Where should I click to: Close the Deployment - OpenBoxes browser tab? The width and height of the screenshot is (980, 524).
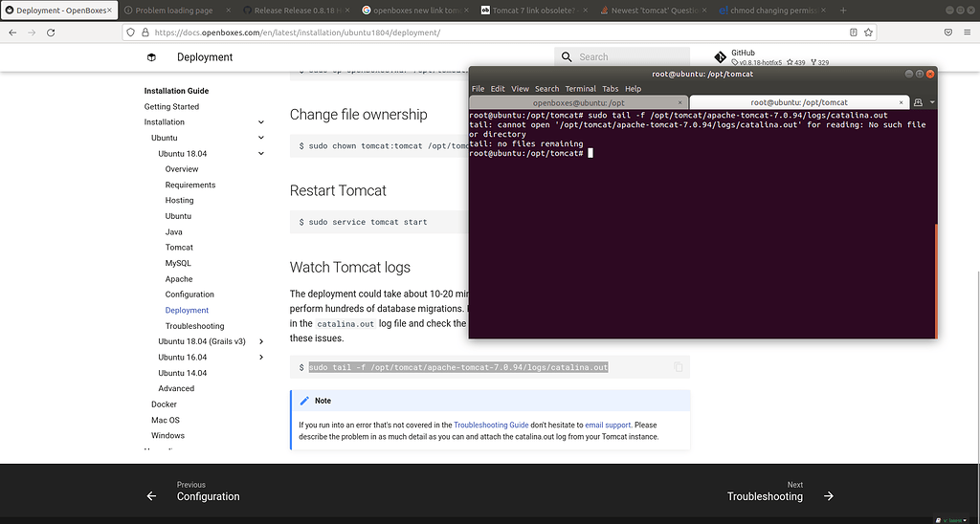[109, 11]
